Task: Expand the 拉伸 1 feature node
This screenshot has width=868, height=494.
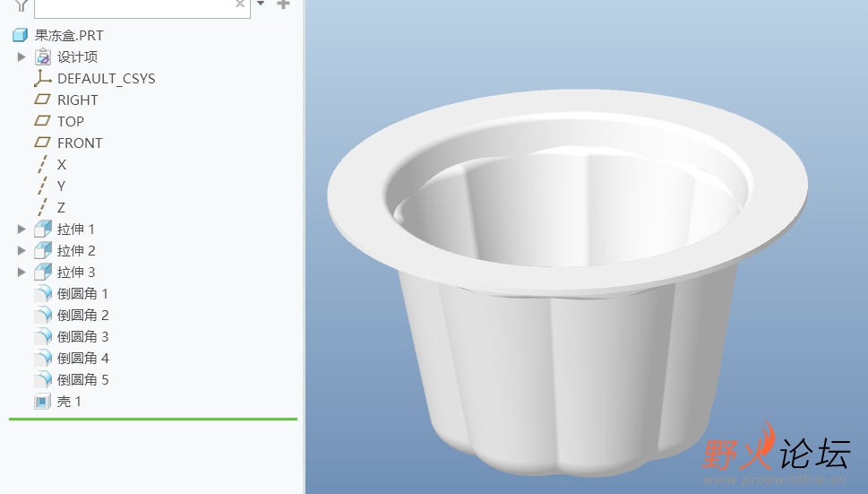Action: click(21, 229)
